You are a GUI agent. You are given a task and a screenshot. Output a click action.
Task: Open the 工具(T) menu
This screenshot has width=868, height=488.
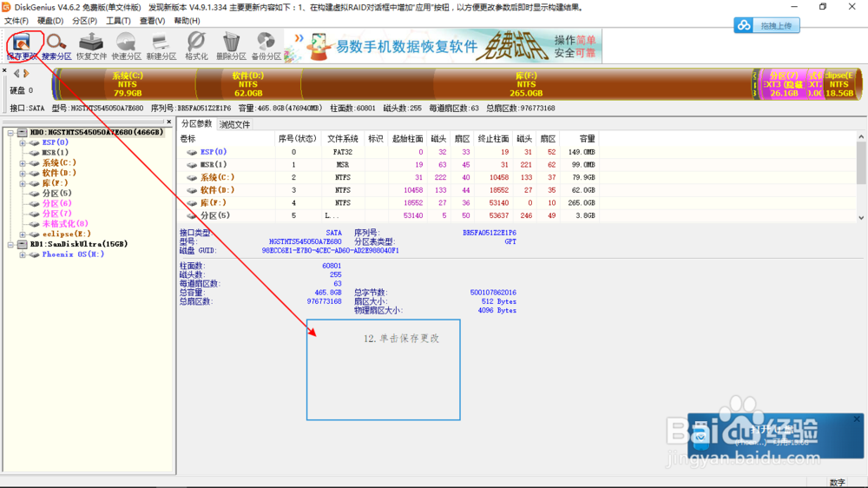pos(118,21)
